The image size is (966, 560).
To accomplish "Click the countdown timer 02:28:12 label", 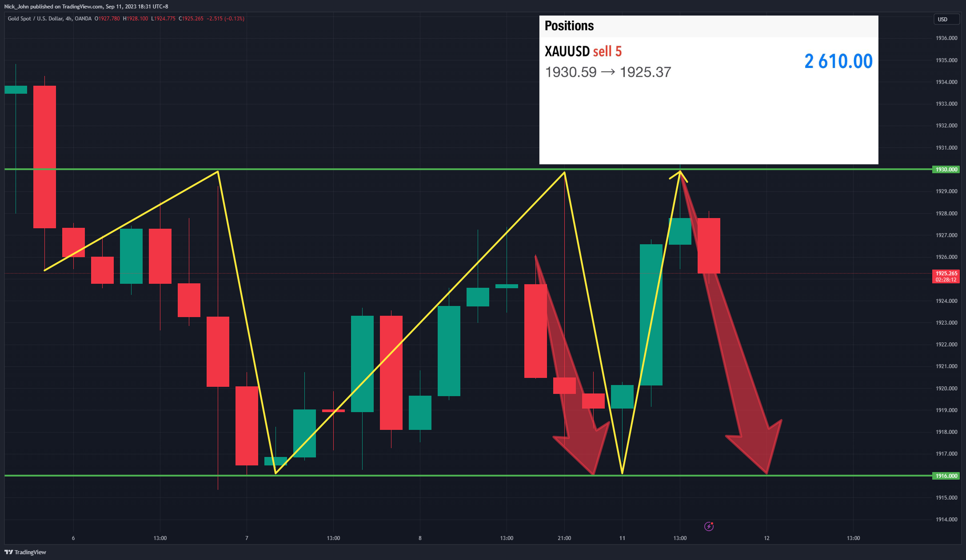I will click(946, 280).
